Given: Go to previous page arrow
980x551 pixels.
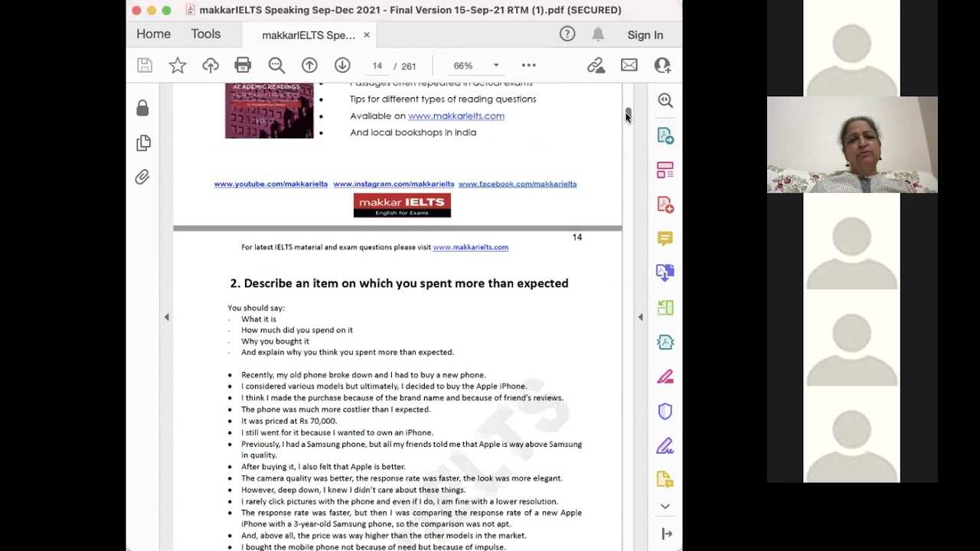Looking at the screenshot, I should tap(309, 66).
